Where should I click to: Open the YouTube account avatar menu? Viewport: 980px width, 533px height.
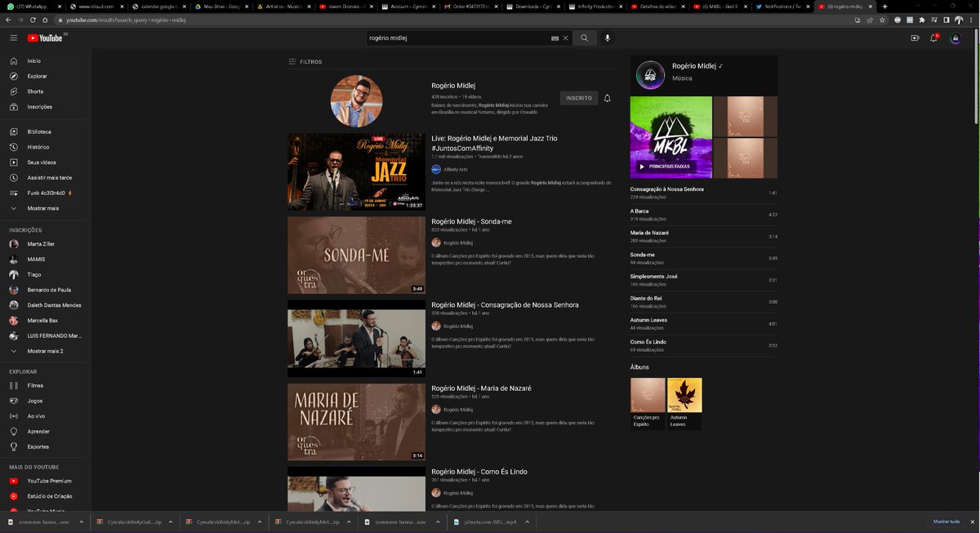pyautogui.click(x=955, y=38)
